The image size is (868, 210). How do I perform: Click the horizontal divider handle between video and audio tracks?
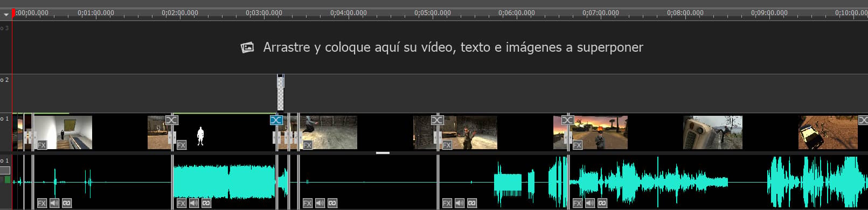pos(383,153)
